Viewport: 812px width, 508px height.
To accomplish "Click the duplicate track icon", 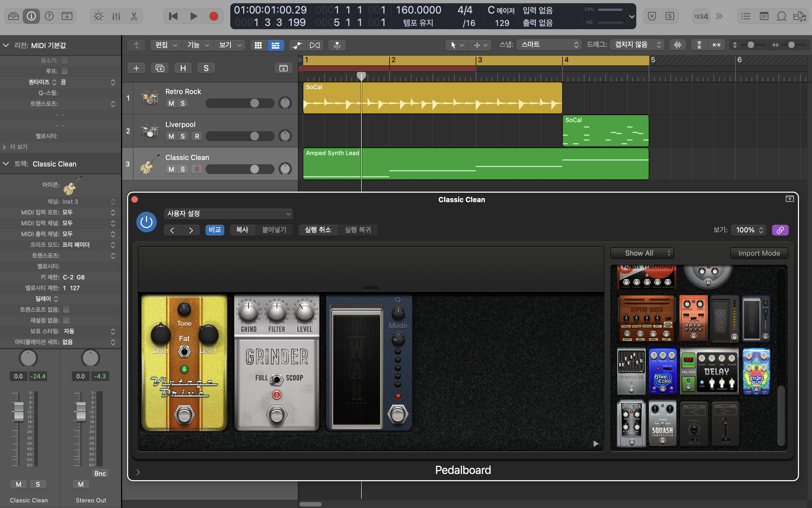I will pos(160,68).
